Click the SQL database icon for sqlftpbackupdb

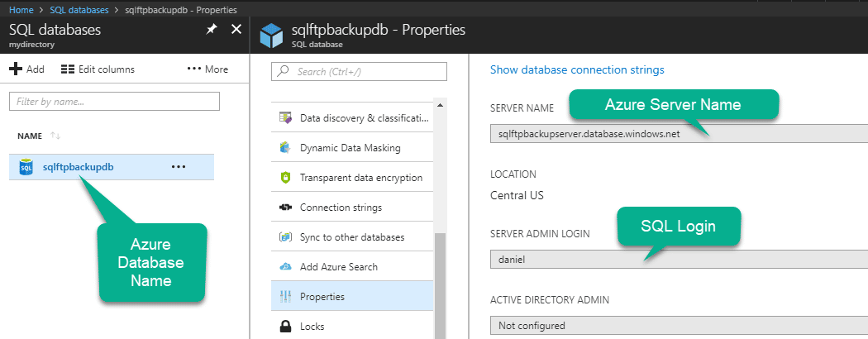point(26,167)
